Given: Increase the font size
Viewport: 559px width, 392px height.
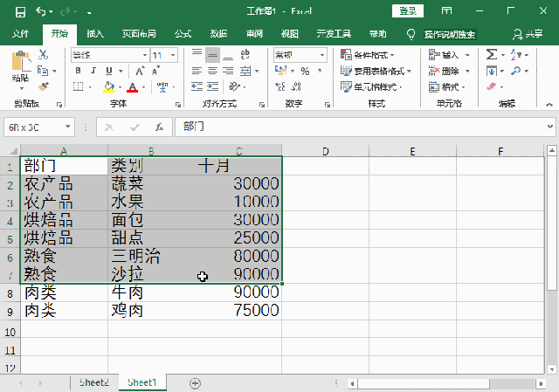Looking at the screenshot, I should point(140,71).
